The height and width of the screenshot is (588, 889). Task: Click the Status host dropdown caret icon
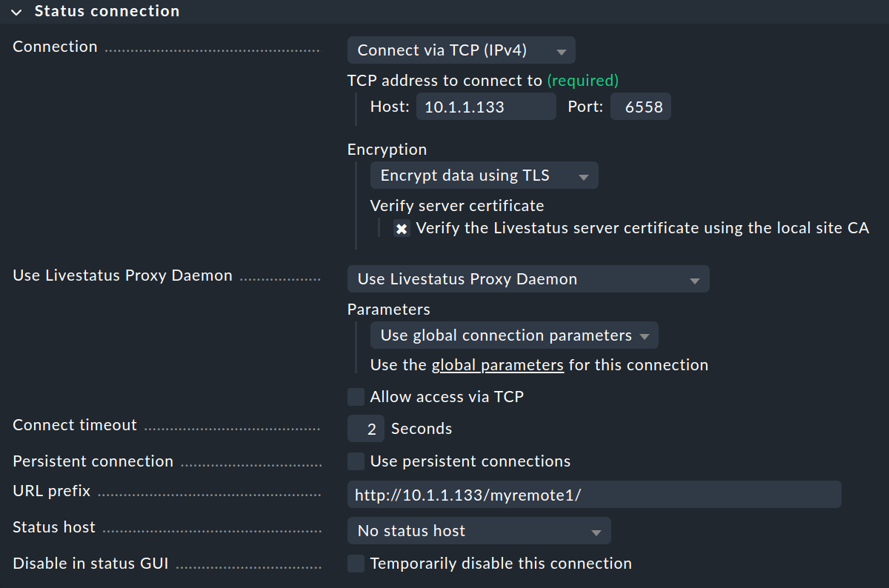click(596, 530)
